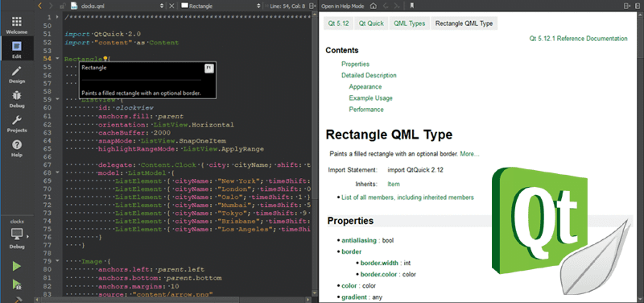Screen dimensions: 644x303
Task: Open the Rectangle symbol dropdown
Action: 221,6
